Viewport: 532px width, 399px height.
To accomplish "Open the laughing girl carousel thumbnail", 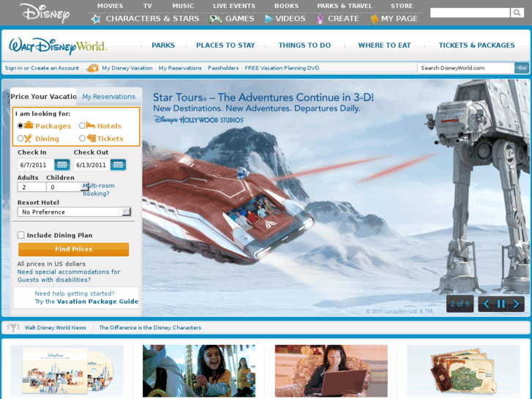I will [199, 371].
